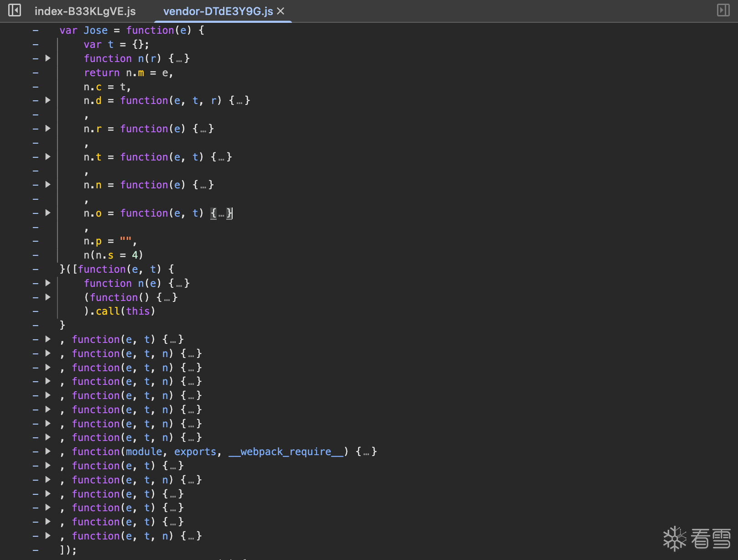Click the 'n.p = ""' line
Screen dimensions: 738x560
click(110, 241)
